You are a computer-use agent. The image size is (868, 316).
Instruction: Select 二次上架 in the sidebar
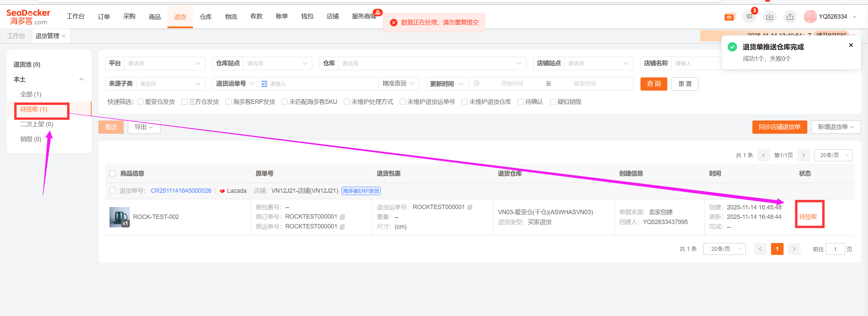[37, 124]
